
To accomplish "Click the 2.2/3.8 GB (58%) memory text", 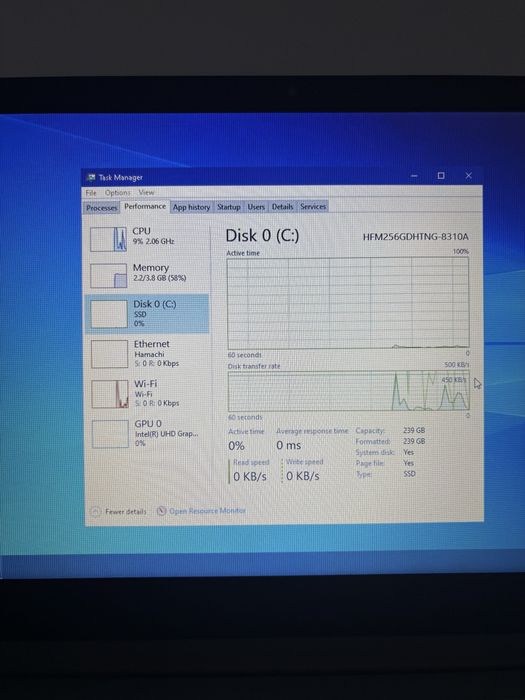I will pos(159,278).
